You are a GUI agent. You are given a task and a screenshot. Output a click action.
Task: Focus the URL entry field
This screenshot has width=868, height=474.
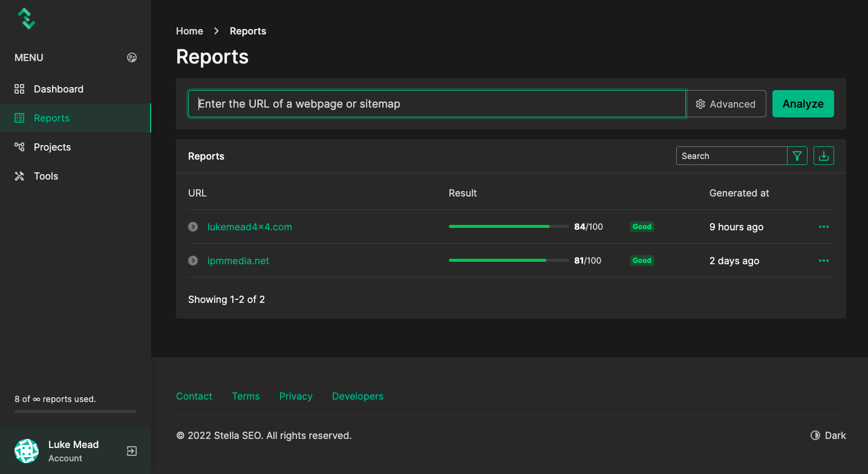437,104
